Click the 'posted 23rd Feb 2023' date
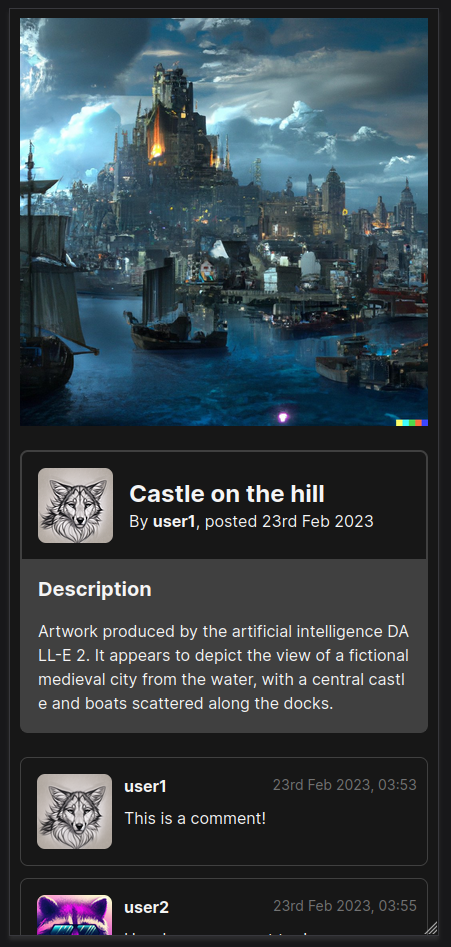Screen dimensions: 451x947 pos(289,521)
